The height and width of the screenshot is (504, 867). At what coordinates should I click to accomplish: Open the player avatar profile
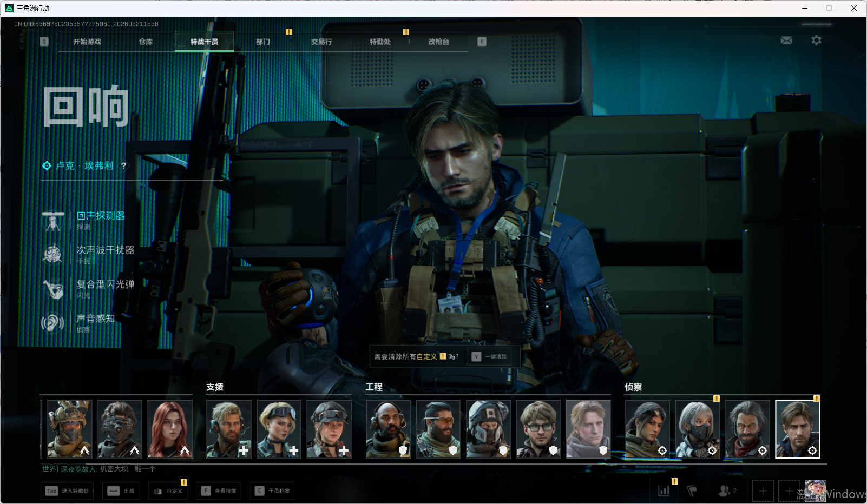[x=815, y=490]
